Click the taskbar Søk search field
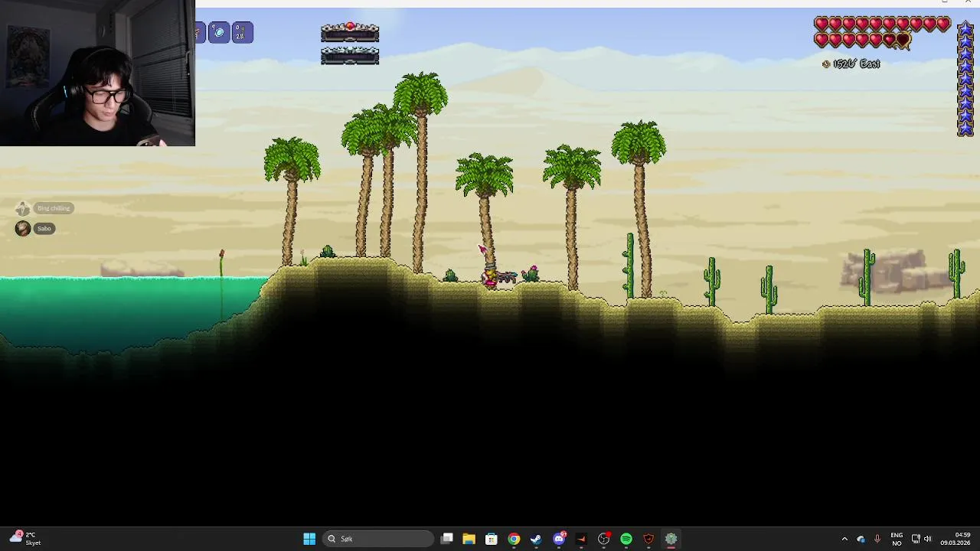980x551 pixels. [378, 539]
